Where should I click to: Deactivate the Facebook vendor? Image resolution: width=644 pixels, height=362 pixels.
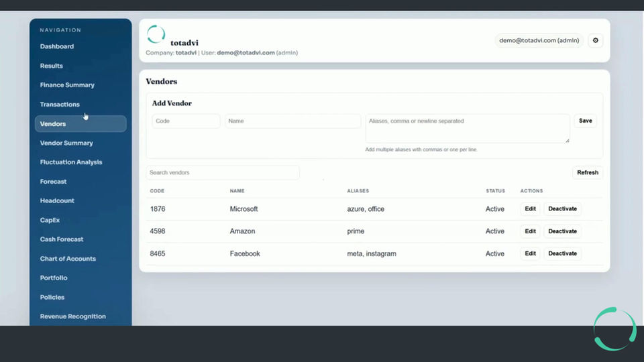click(562, 253)
